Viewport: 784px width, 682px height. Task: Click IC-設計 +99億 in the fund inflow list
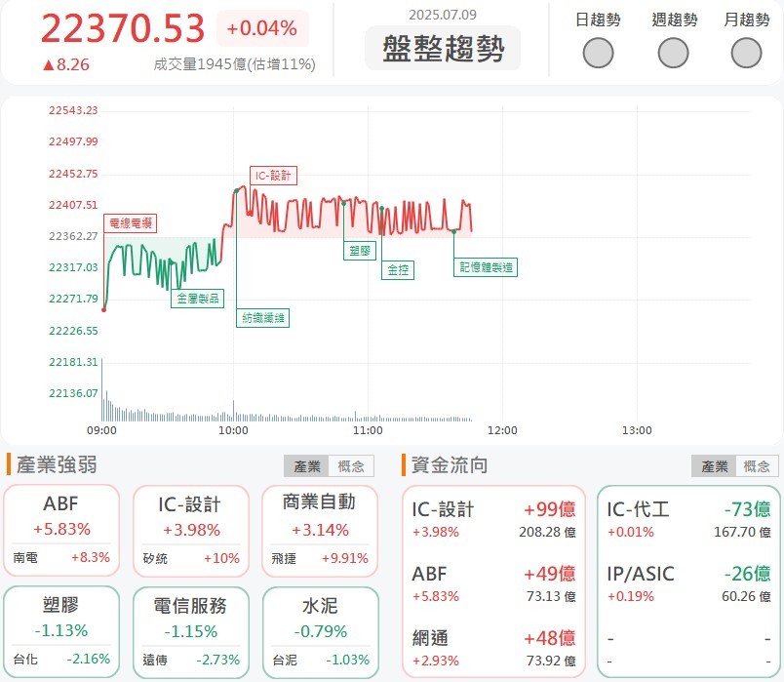493,520
